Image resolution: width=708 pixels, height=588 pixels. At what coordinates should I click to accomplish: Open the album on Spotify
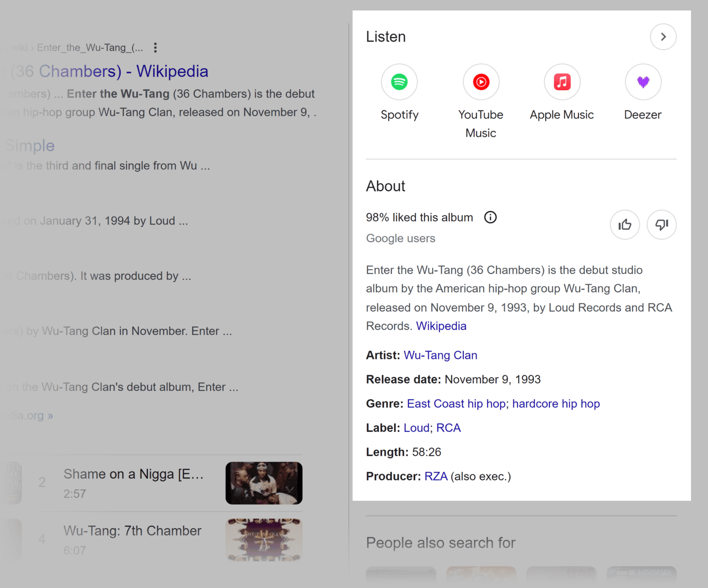tap(399, 82)
